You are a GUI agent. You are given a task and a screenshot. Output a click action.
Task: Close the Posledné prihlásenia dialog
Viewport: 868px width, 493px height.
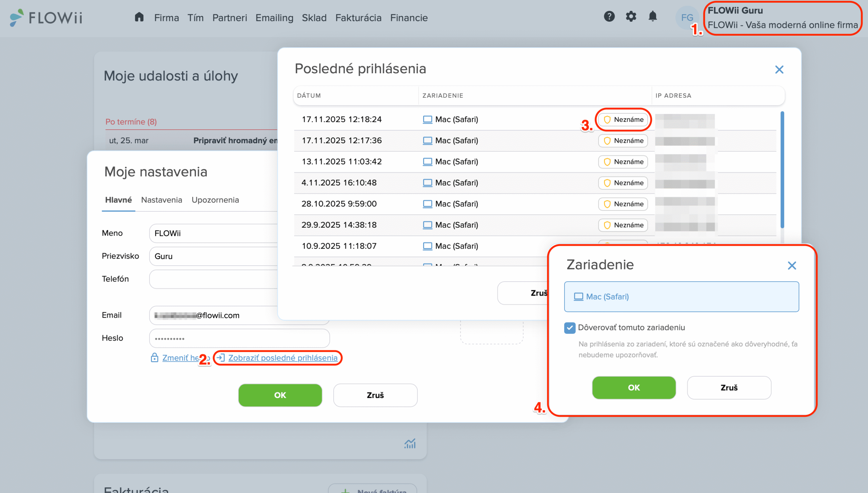point(779,70)
